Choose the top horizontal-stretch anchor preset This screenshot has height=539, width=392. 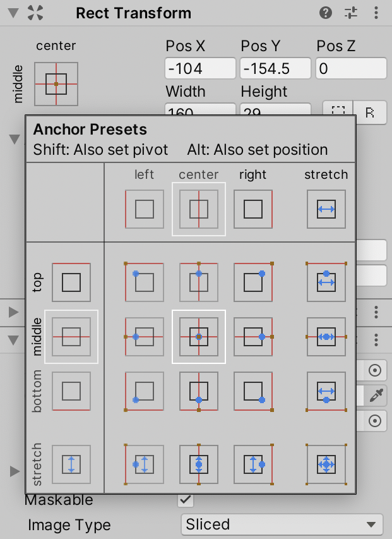(x=326, y=282)
